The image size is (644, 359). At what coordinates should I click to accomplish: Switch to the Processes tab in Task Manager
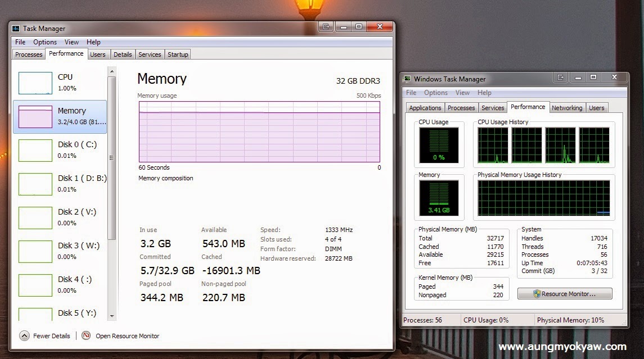(29, 54)
